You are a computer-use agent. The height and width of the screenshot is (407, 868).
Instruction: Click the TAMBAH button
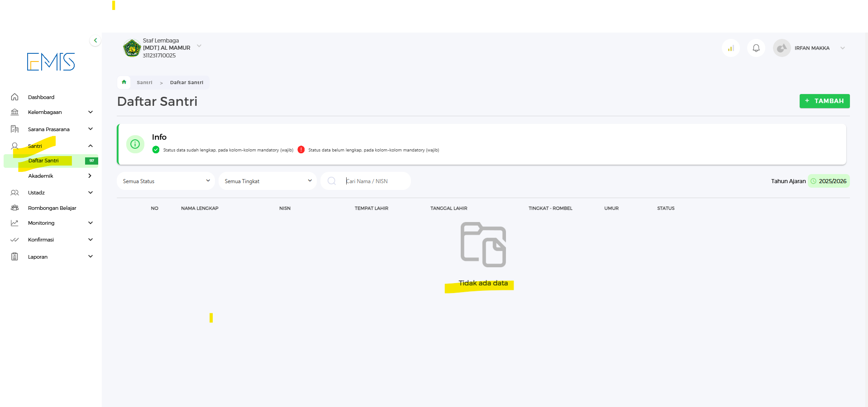[824, 101]
